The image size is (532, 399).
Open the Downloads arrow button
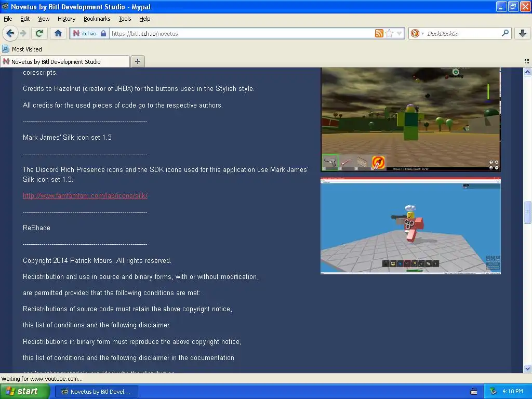(523, 33)
